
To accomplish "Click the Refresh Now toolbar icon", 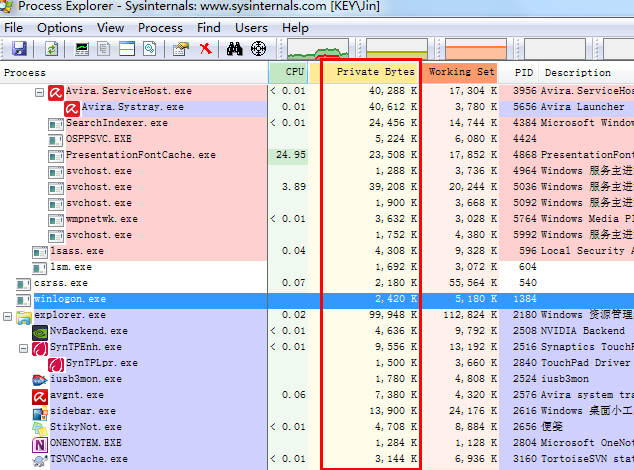I will tap(52, 49).
